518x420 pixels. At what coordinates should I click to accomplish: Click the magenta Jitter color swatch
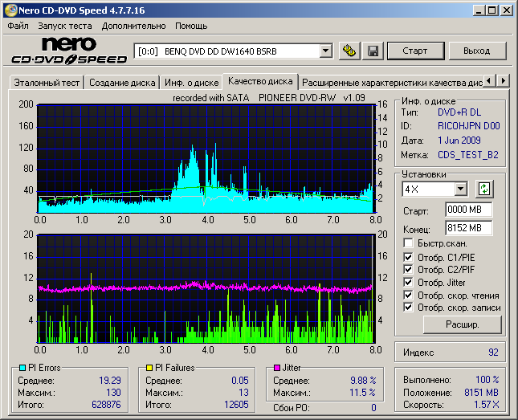click(277, 368)
